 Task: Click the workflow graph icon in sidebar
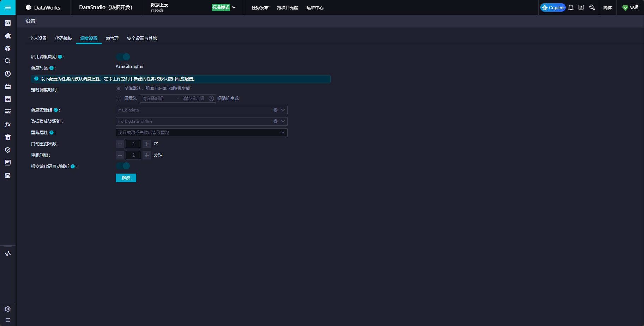pos(8,253)
